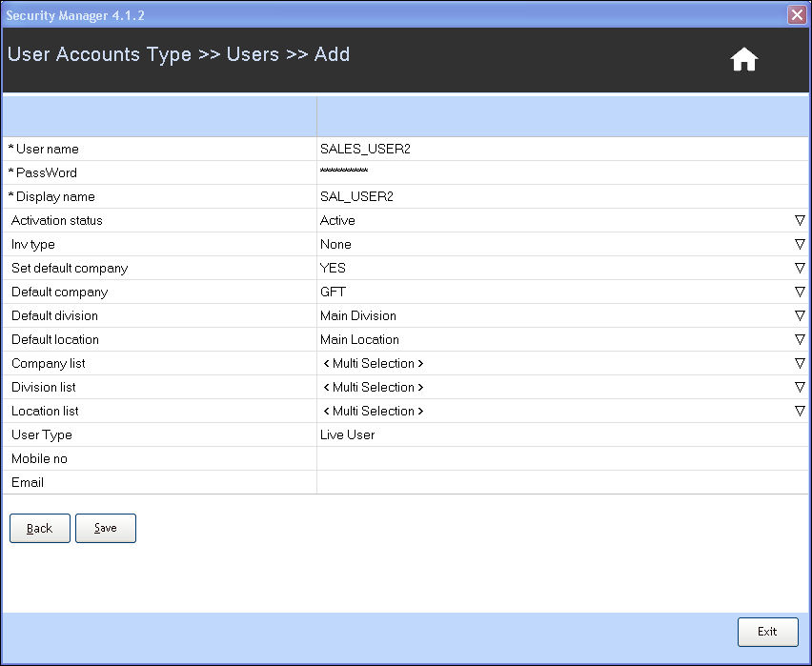Screen dimensions: 812x666
Task: Click the Main Location value
Action: click(x=360, y=340)
